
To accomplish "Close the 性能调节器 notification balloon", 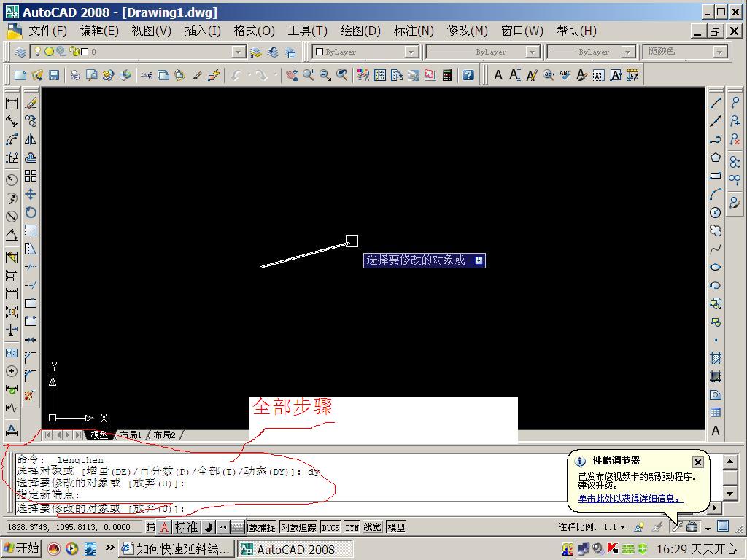I will tap(697, 462).
